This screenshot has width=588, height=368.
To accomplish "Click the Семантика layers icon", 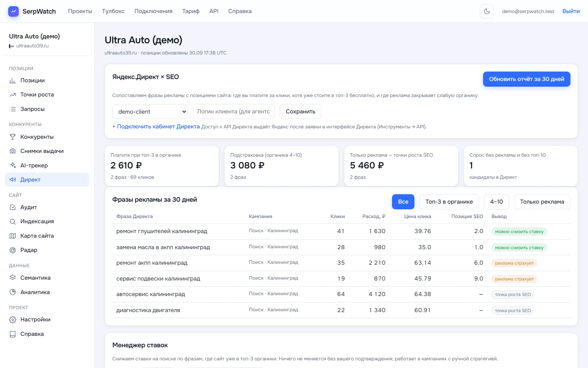I will pyautogui.click(x=13, y=278).
